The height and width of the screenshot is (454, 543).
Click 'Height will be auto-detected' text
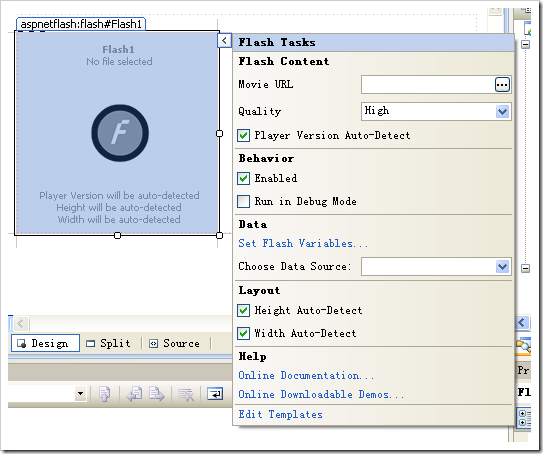click(119, 208)
